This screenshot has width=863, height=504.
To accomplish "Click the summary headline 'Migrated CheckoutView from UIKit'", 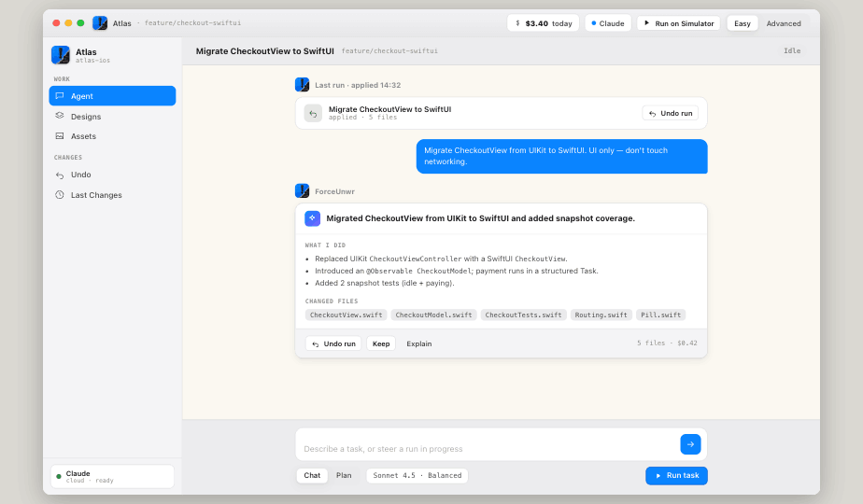I will pos(480,218).
